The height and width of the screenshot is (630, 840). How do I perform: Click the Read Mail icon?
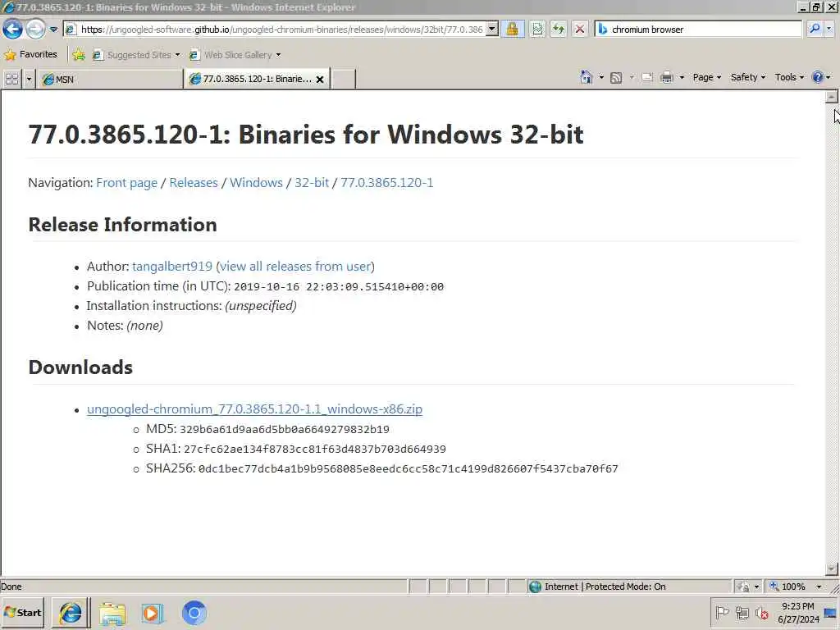647,78
